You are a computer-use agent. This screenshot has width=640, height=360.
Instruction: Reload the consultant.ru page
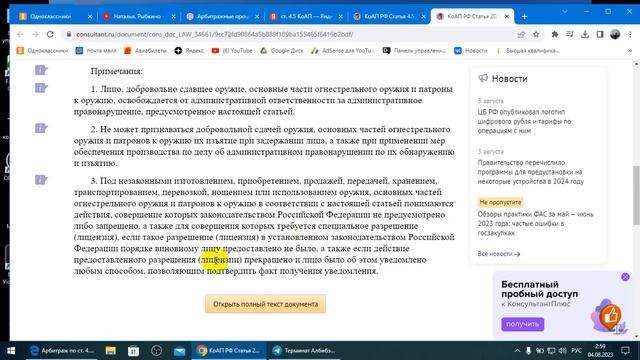pyautogui.click(x=50, y=35)
